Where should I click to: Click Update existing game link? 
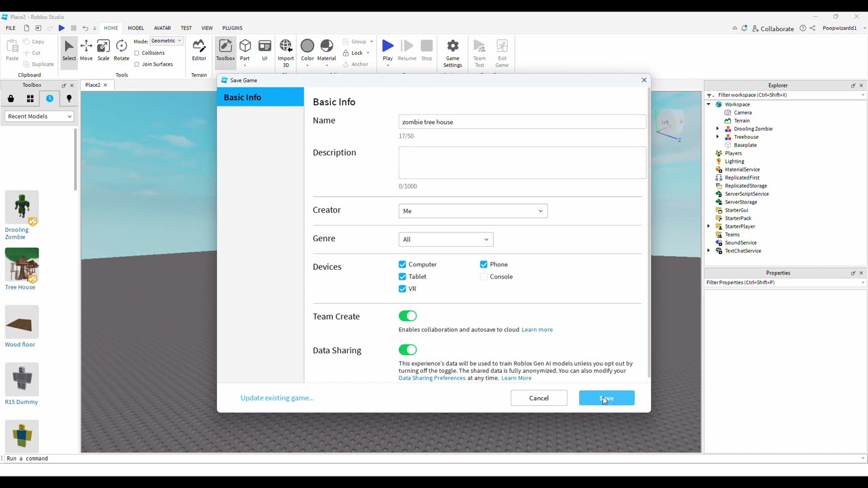tap(277, 398)
